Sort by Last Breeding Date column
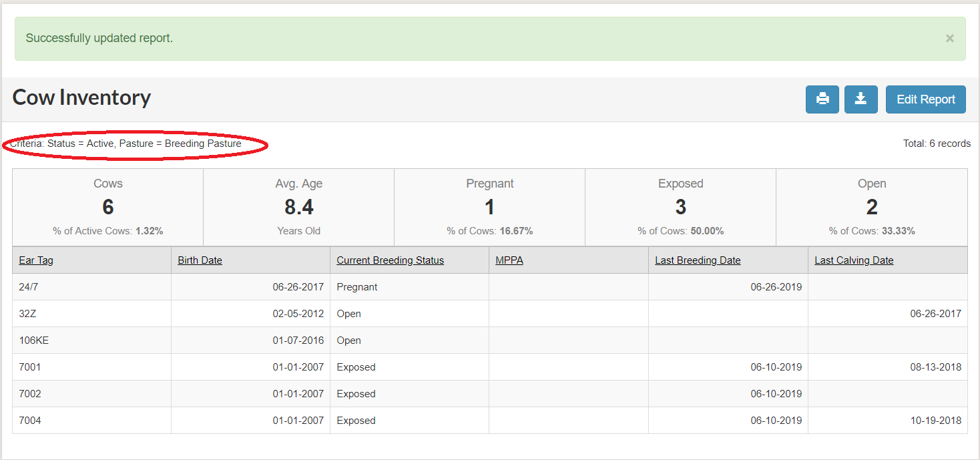980x460 pixels. point(698,260)
